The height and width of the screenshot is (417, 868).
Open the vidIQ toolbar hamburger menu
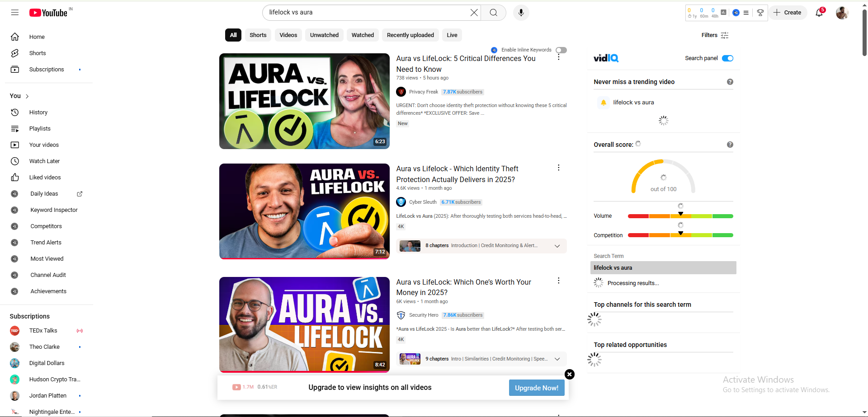tap(746, 13)
